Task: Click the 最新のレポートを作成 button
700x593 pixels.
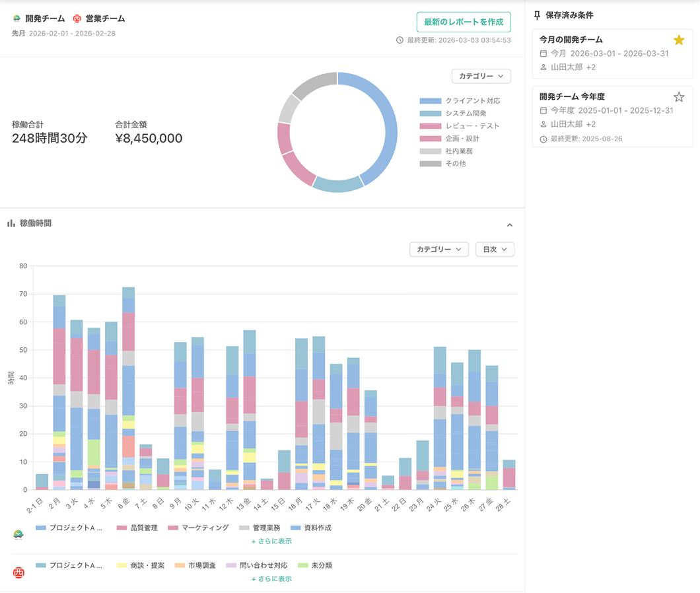Action: [x=464, y=22]
